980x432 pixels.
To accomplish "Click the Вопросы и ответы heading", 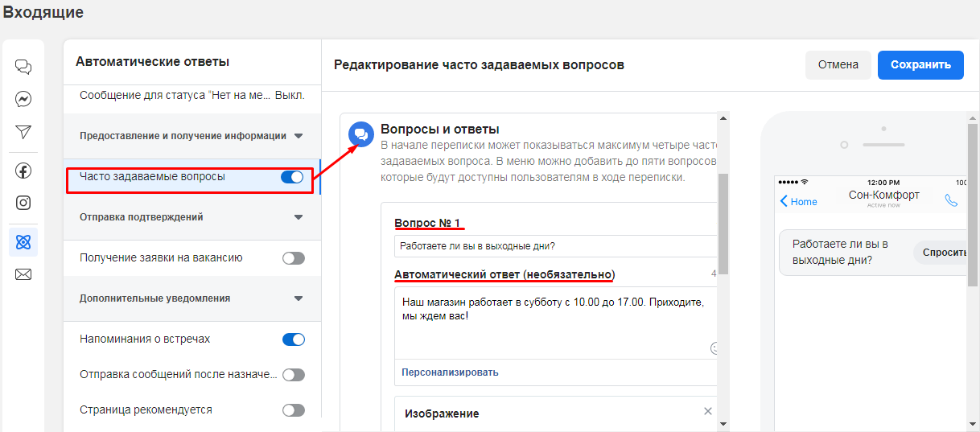I will (440, 129).
